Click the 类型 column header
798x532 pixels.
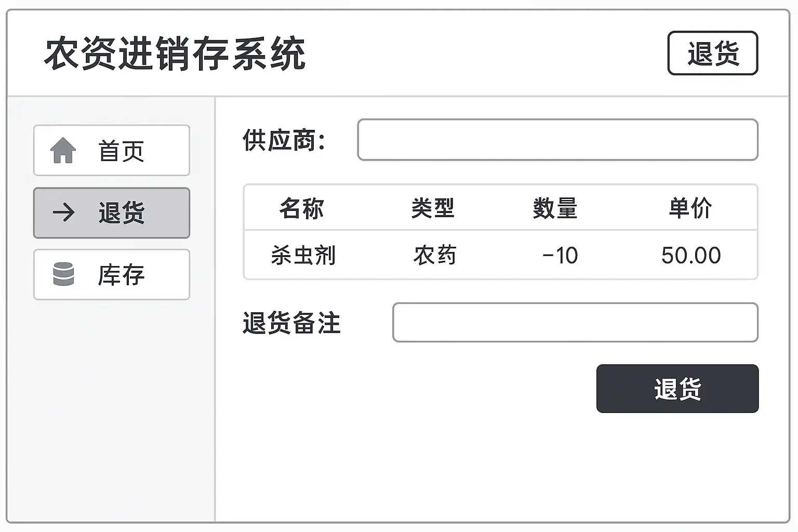[433, 208]
